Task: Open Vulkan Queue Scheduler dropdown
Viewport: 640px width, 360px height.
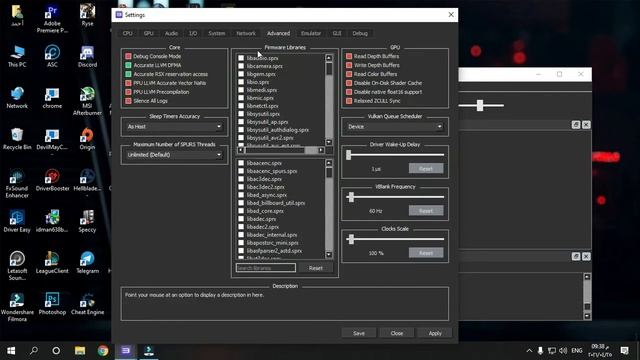Action: [395, 127]
